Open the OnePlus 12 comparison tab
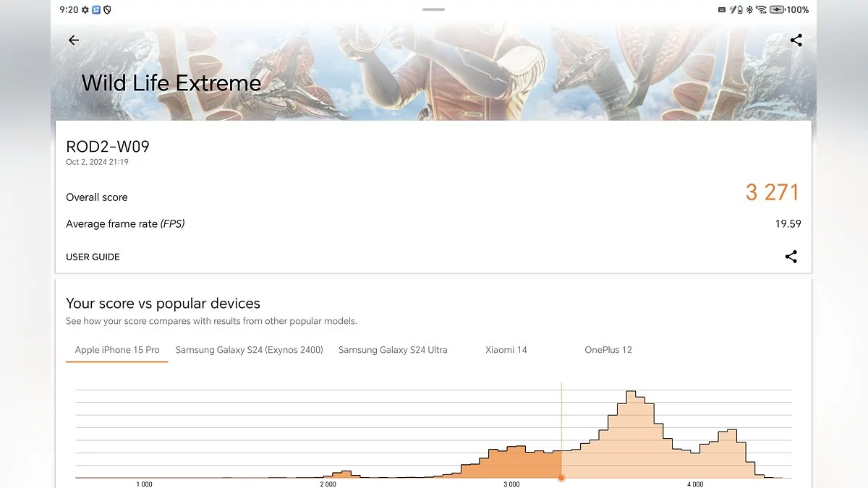This screenshot has height=488, width=868. point(608,350)
